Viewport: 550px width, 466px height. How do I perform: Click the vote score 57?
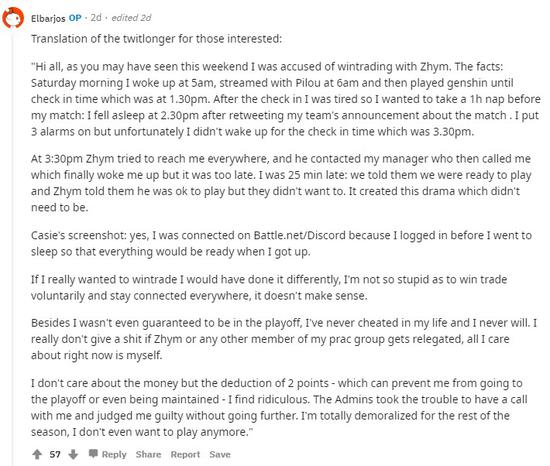click(x=55, y=454)
